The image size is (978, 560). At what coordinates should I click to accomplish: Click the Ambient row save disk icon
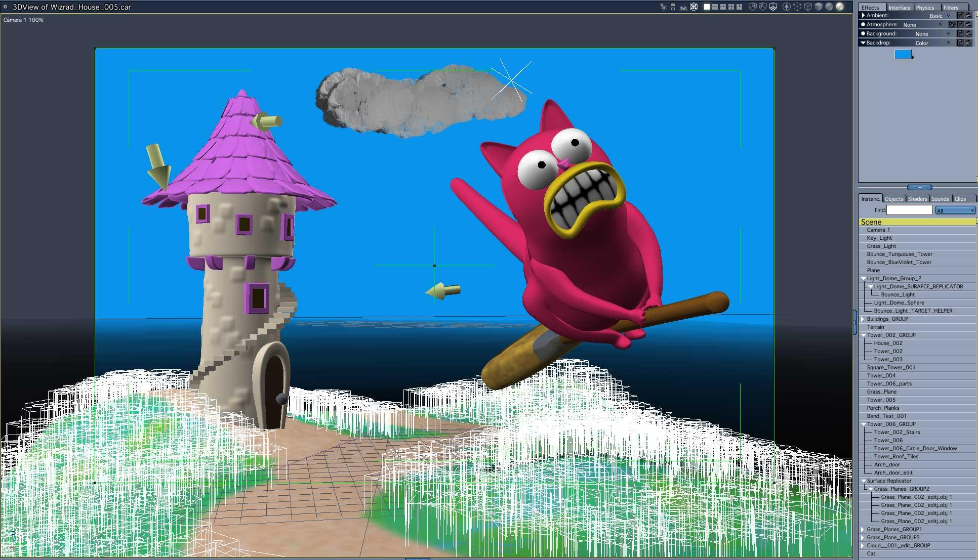[960, 16]
